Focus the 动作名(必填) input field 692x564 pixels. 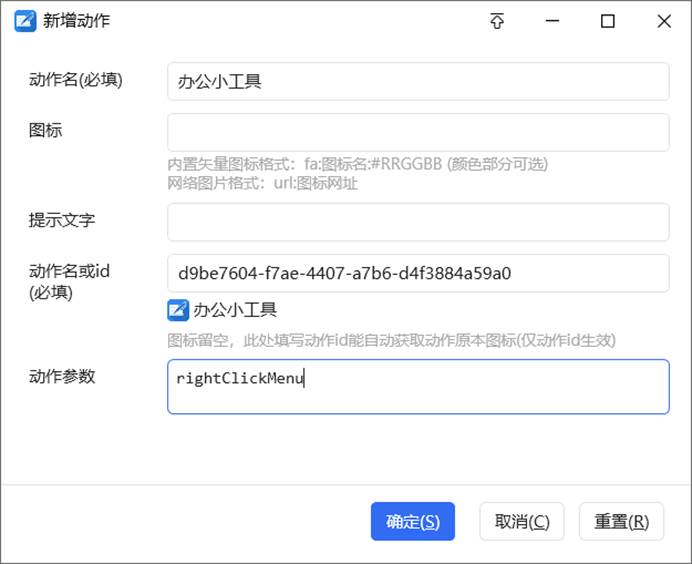coord(418,82)
